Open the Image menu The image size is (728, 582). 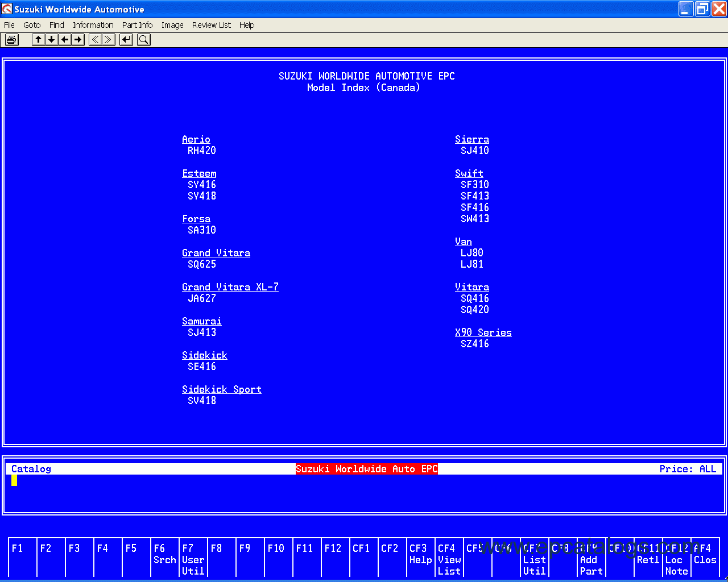[x=172, y=25]
